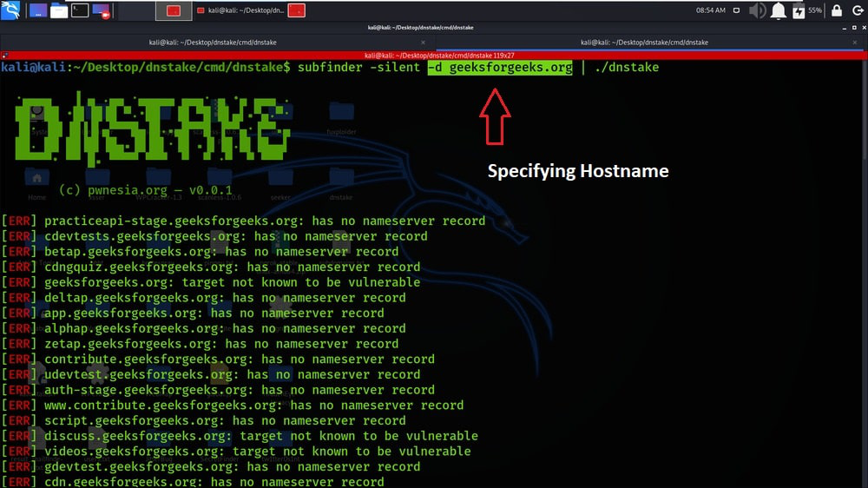Select the highlighted red window taskbar button
The width and height of the screenshot is (868, 488).
174,10
